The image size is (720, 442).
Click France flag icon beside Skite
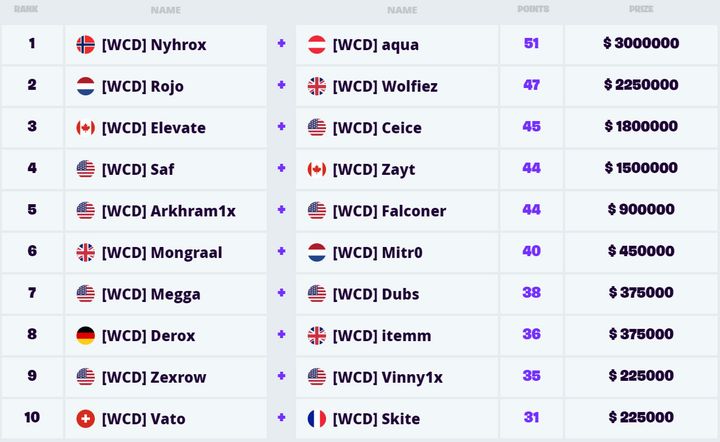pos(317,419)
